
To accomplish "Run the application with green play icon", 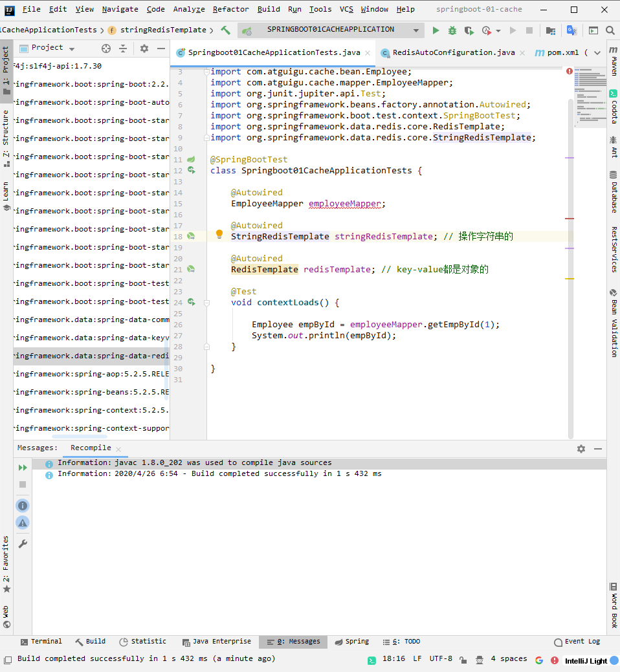I will [x=436, y=30].
